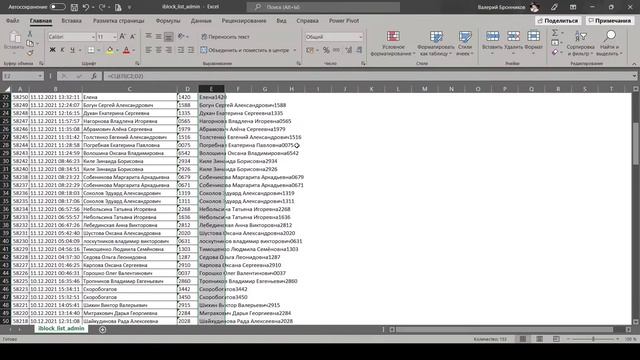Open Условное форматирование menu

coord(393,43)
